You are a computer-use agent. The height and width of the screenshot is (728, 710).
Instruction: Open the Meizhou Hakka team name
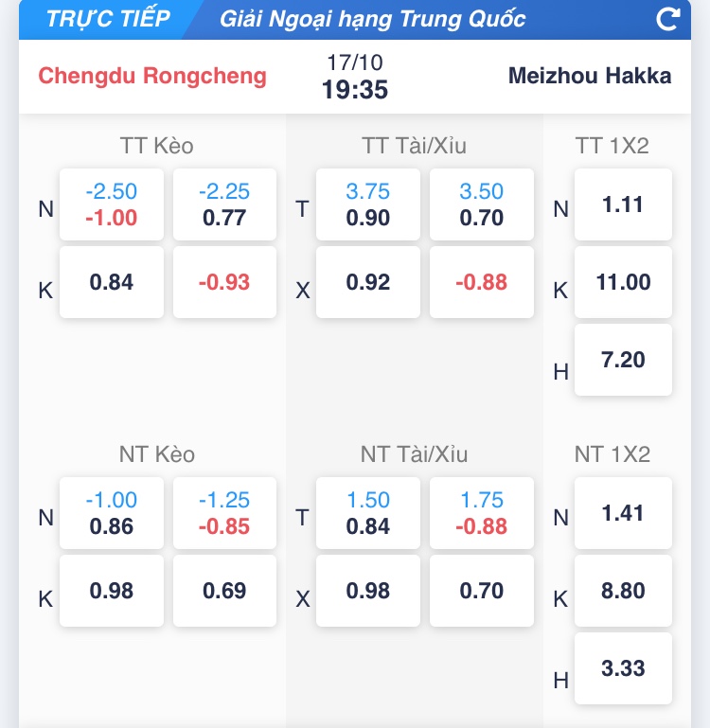tap(590, 76)
